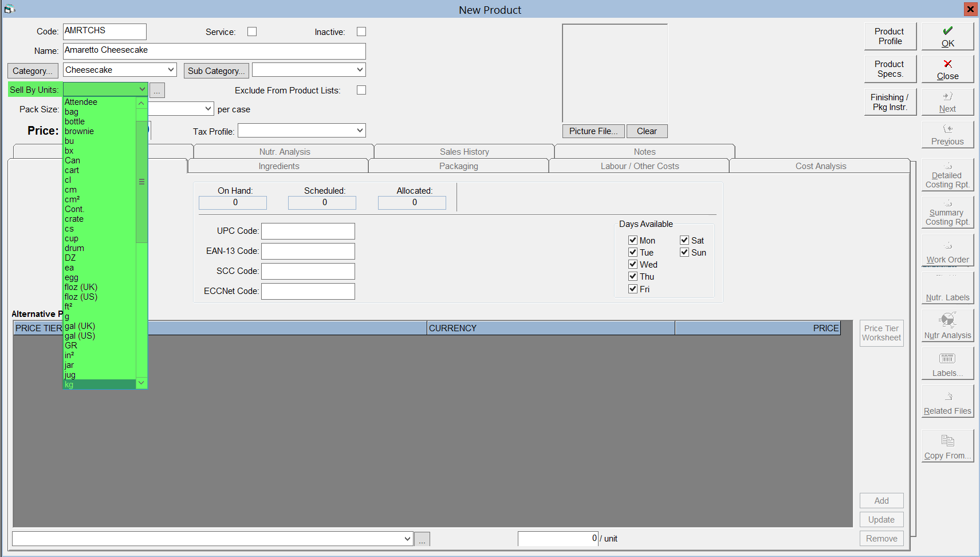The image size is (980, 557).
Task: Click the CURRENCY column header
Action: point(551,328)
